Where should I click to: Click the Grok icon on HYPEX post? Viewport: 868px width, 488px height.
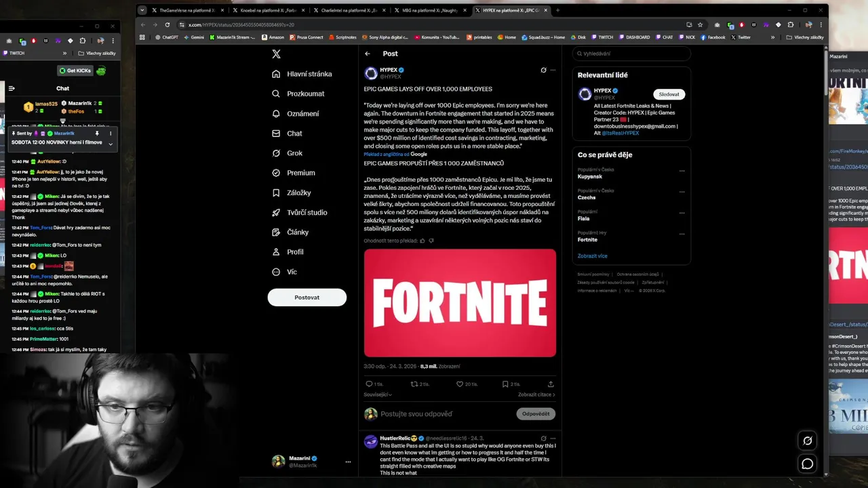(543, 70)
